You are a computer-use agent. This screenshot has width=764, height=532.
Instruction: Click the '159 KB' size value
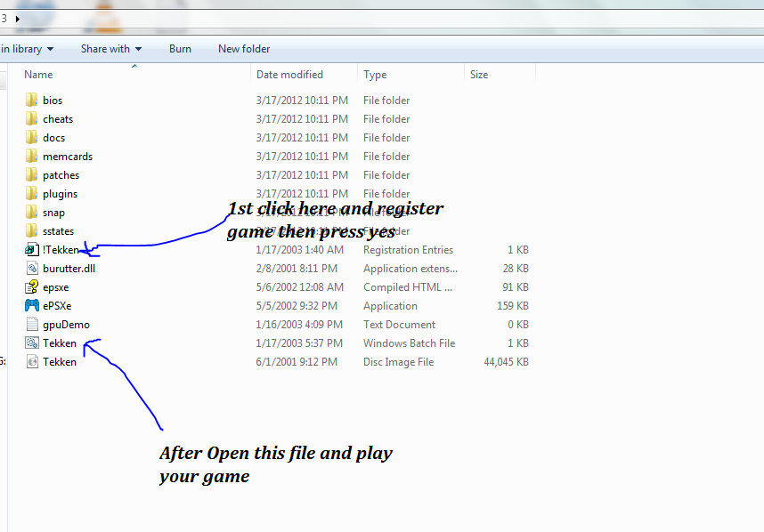[513, 306]
